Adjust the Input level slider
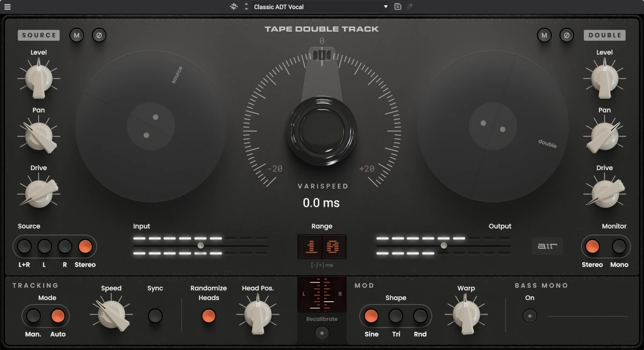The image size is (644, 350). click(201, 245)
